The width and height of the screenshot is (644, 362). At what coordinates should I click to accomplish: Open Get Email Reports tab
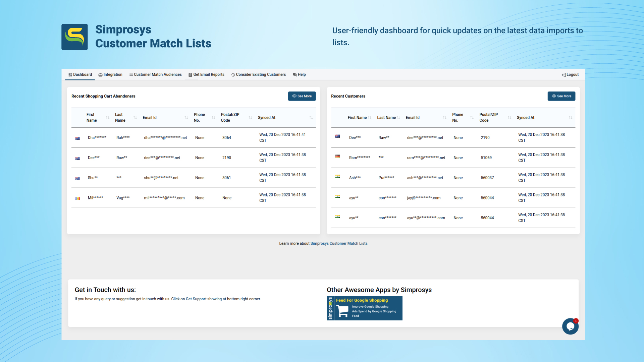click(x=206, y=75)
